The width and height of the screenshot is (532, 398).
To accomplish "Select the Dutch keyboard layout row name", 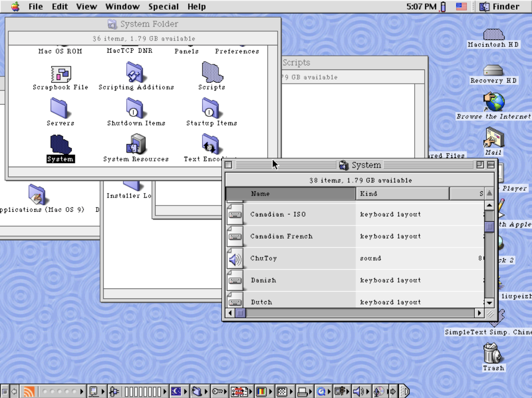I will pyautogui.click(x=261, y=302).
